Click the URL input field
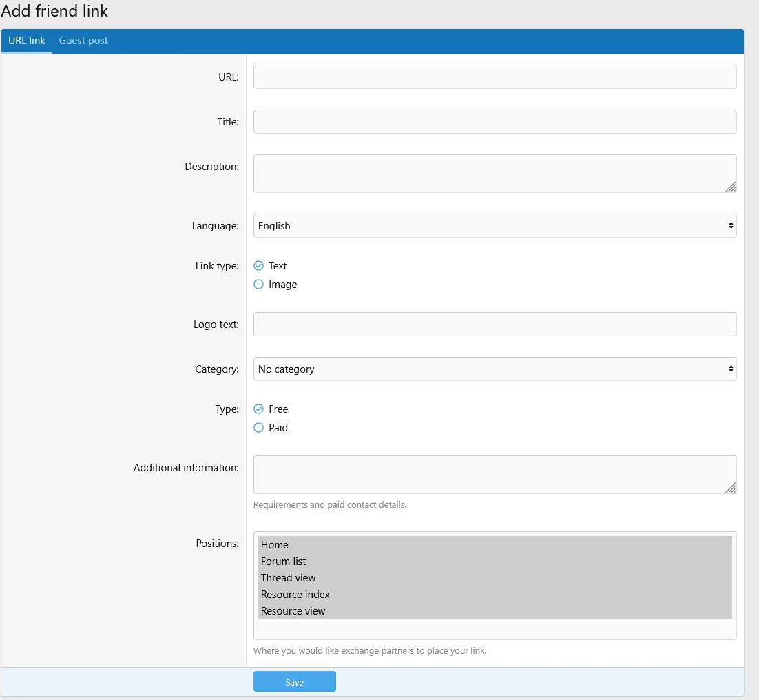The height and width of the screenshot is (700, 759). (495, 77)
